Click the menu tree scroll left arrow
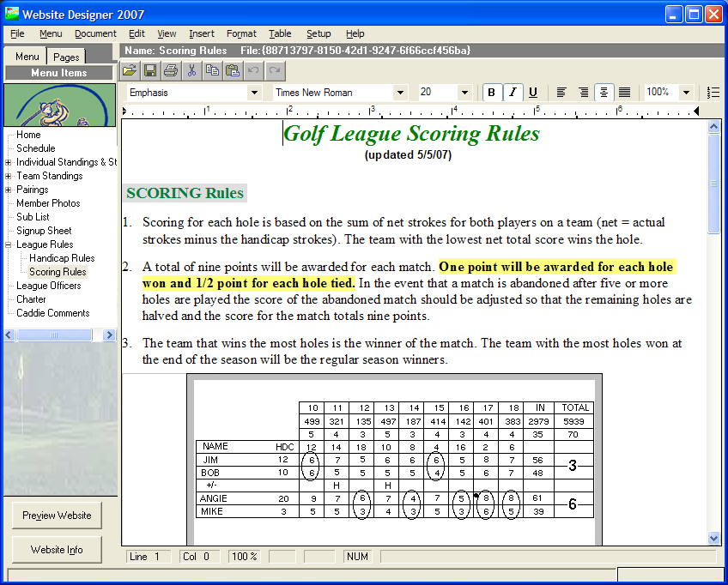The height and width of the screenshot is (585, 728). [9, 335]
